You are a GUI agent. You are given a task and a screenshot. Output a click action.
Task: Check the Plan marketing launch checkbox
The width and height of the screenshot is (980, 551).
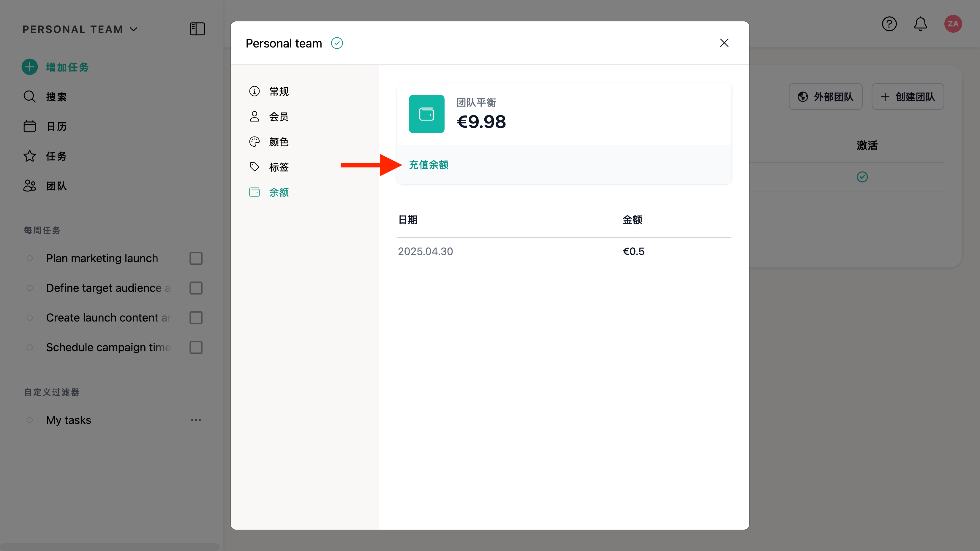click(x=196, y=258)
